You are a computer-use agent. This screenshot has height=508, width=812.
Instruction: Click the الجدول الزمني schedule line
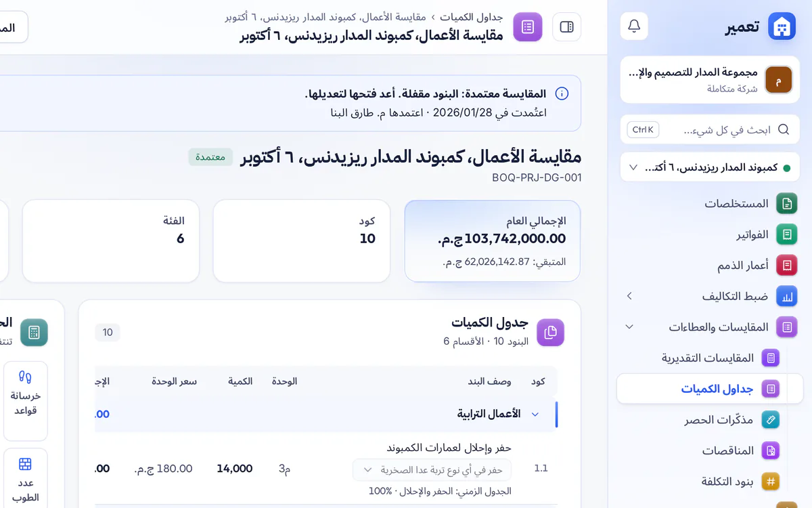pyautogui.click(x=440, y=491)
